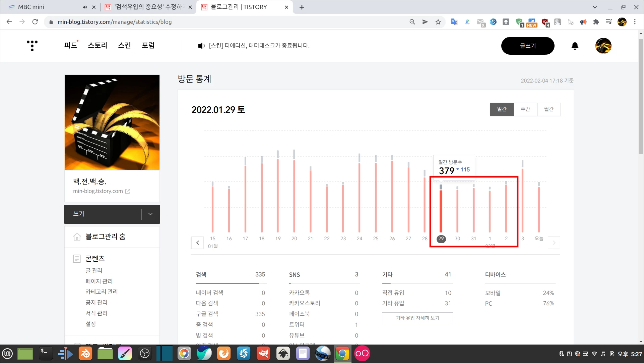Expand the 쓰기 dropdown arrow
Screen dimensions: 644x363
point(150,214)
